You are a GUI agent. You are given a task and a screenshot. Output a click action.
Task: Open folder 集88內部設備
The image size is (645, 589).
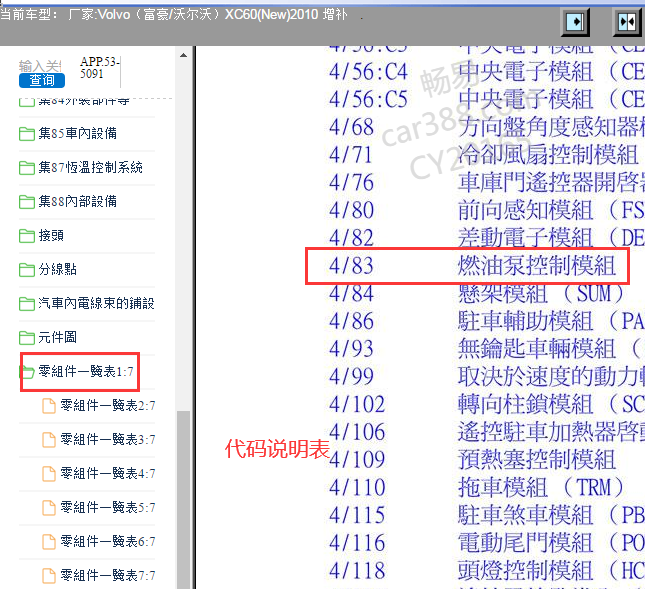click(77, 201)
